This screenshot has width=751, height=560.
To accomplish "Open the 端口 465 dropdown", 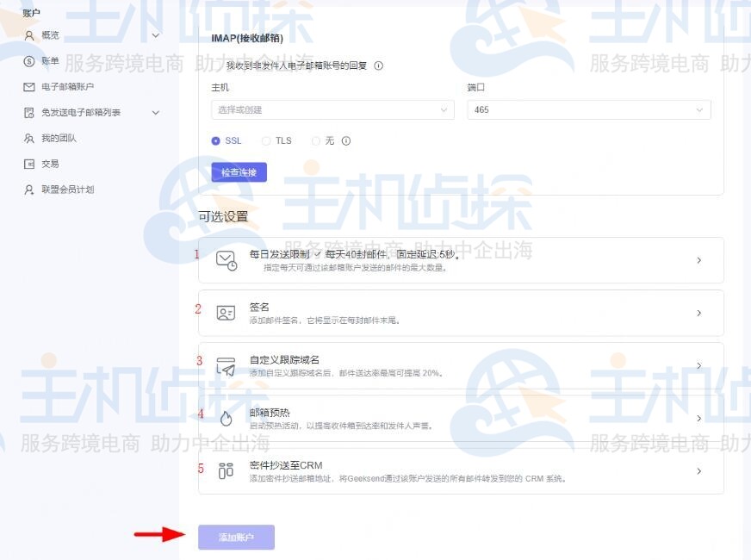I will point(587,109).
